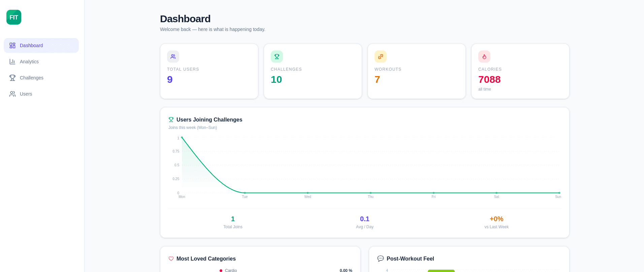Select the Challenges count 10

point(277,79)
